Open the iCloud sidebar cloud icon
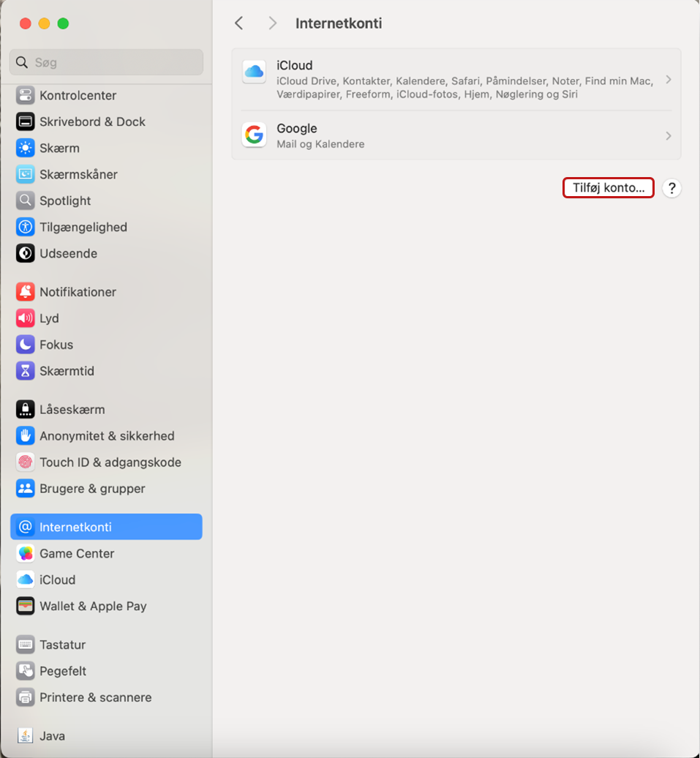The width and height of the screenshot is (700, 758). [x=25, y=579]
